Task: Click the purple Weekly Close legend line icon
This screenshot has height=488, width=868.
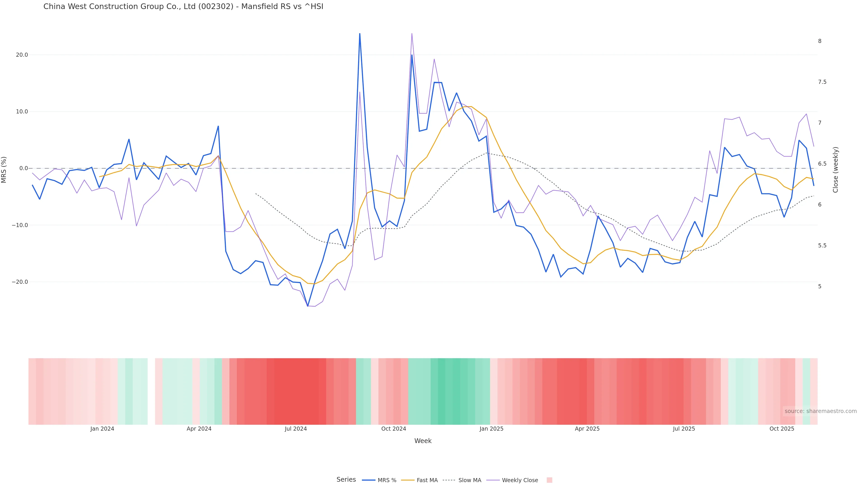Action: (x=493, y=480)
